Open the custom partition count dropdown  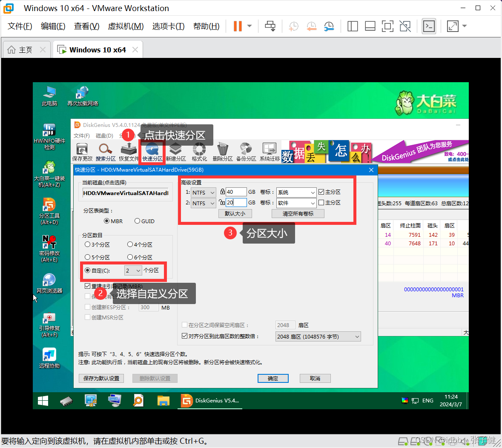pos(133,270)
